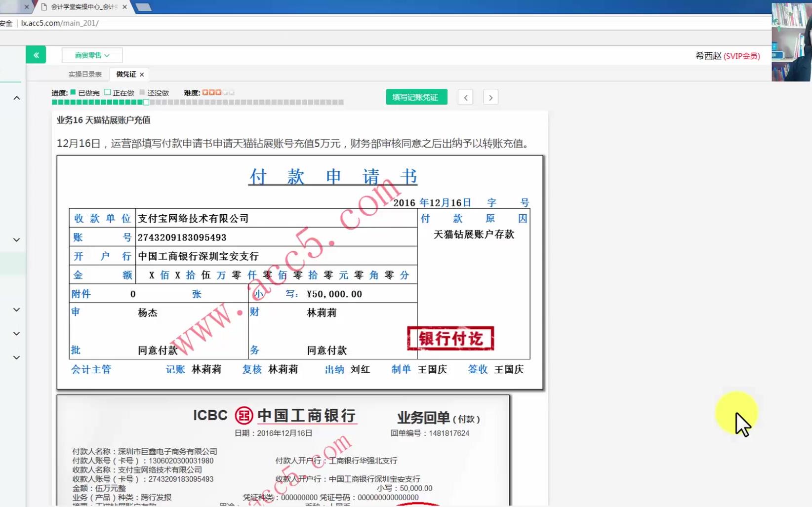This screenshot has height=507, width=812.
Task: Open the 希西赵 SVIP member link
Action: tap(727, 55)
